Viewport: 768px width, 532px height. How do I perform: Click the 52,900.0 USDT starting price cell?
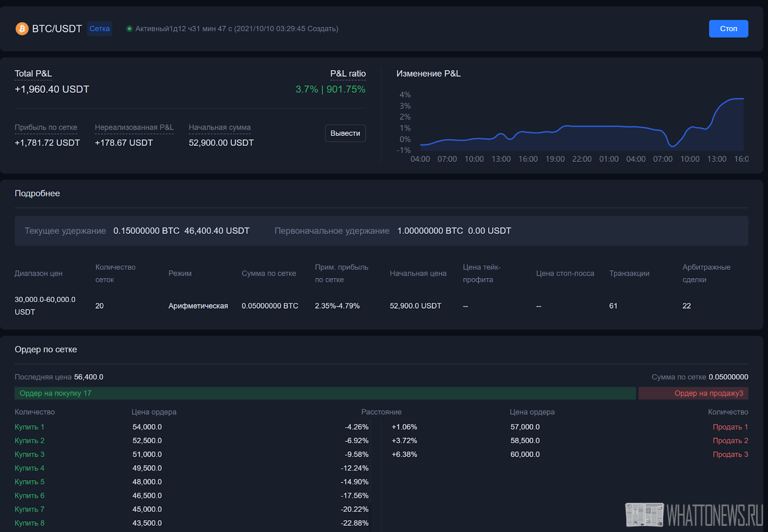[x=415, y=306]
